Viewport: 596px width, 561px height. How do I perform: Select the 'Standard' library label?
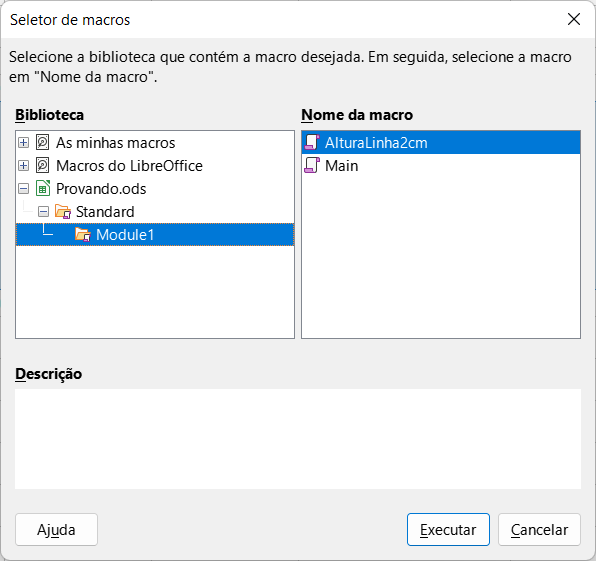tap(105, 212)
